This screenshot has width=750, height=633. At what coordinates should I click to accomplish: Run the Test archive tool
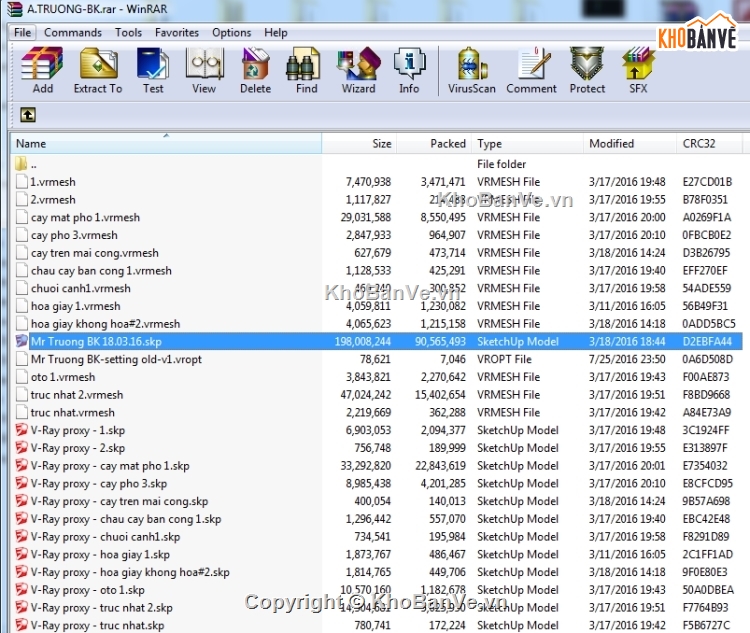pos(153,70)
